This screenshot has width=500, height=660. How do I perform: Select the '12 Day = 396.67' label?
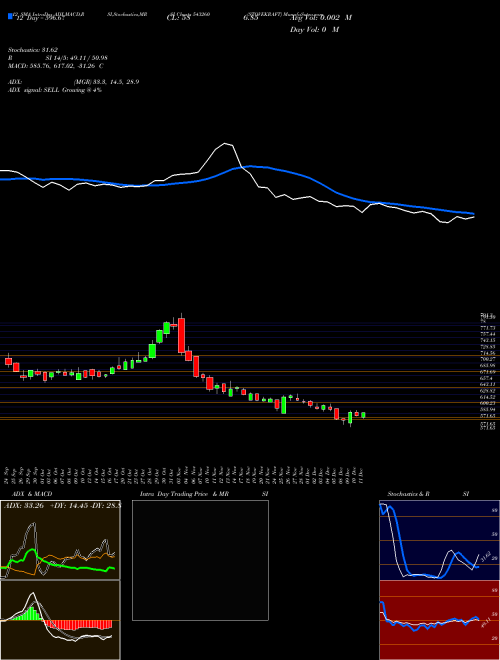40,18
